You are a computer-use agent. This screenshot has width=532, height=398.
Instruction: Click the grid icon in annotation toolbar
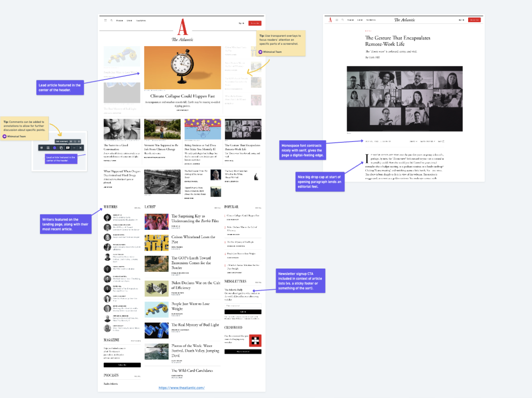42,148
